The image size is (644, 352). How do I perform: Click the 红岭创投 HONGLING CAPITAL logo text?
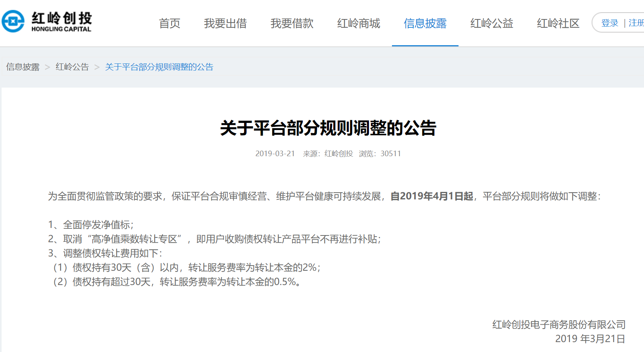click(x=61, y=21)
